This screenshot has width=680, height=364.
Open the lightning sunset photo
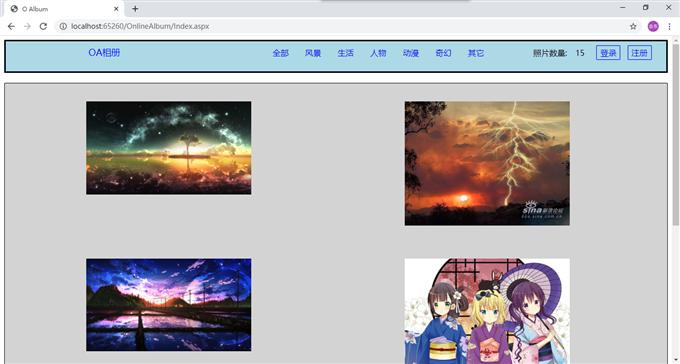[487, 164]
